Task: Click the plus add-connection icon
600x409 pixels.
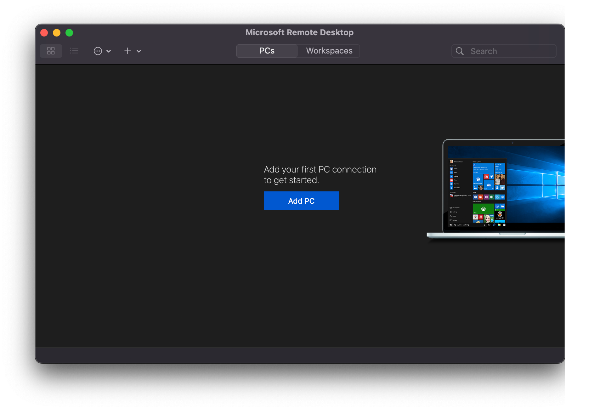Action: tap(127, 51)
